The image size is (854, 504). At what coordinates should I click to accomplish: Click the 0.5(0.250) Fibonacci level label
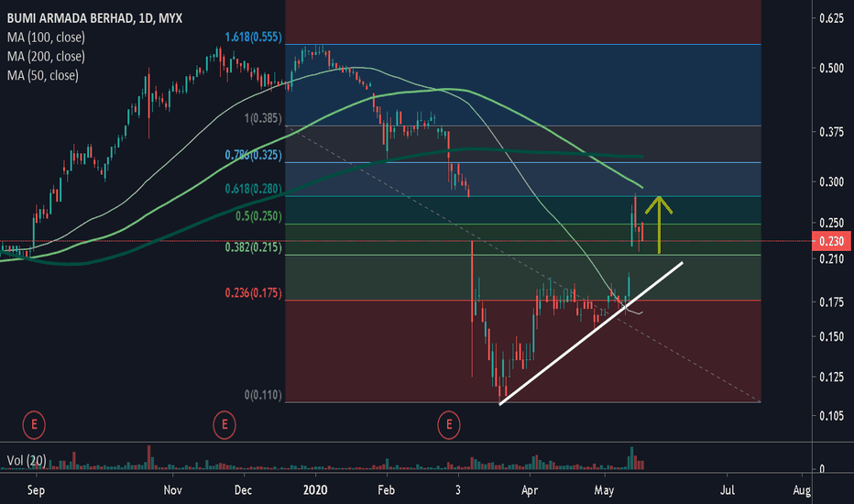(258, 216)
